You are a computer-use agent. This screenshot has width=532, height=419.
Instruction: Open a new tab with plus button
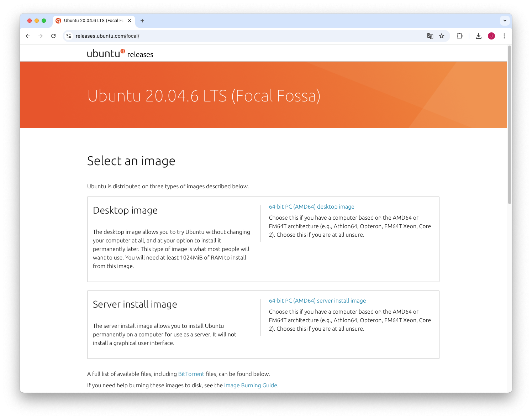click(142, 21)
